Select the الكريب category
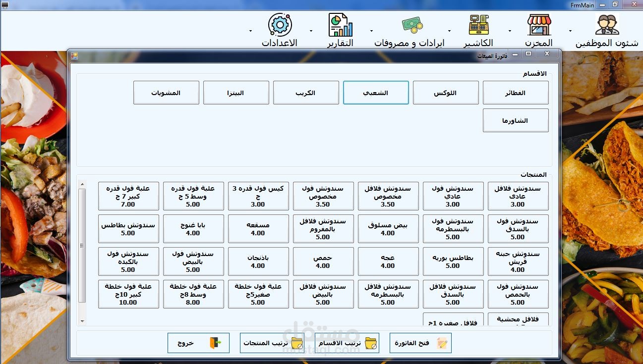 (306, 93)
